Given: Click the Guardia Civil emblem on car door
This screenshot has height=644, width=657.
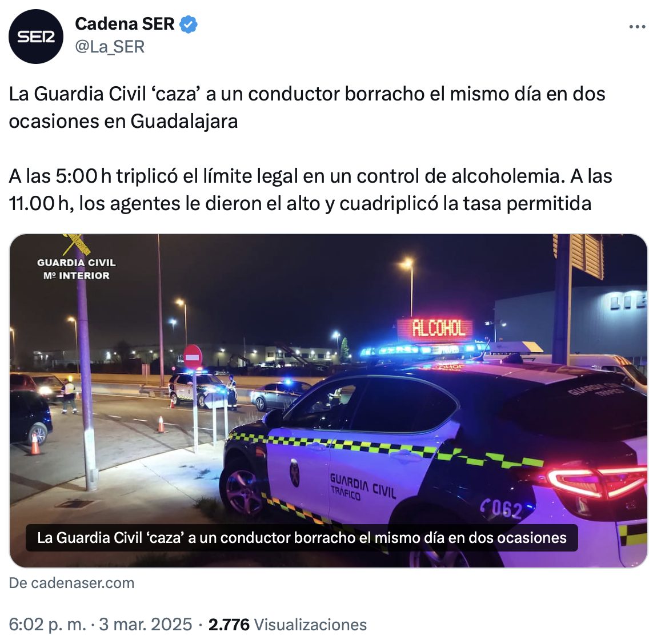Looking at the screenshot, I should click(295, 473).
